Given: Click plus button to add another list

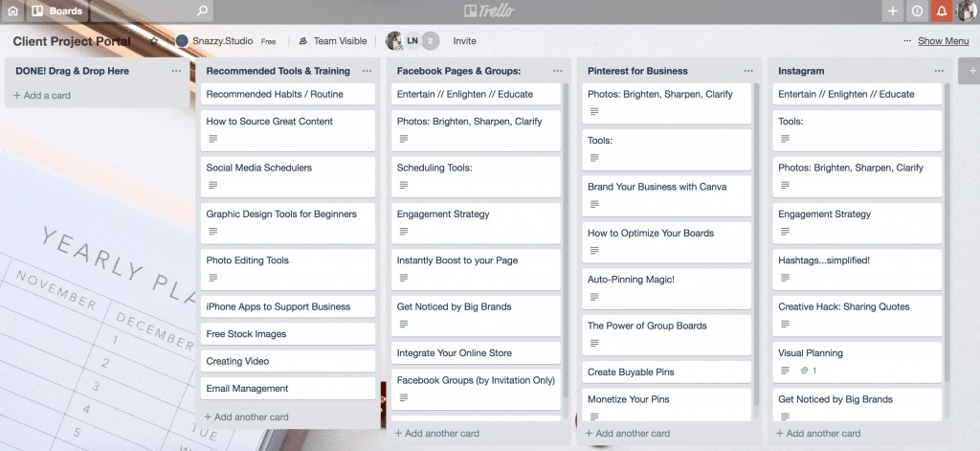Looking at the screenshot, I should click(x=971, y=71).
